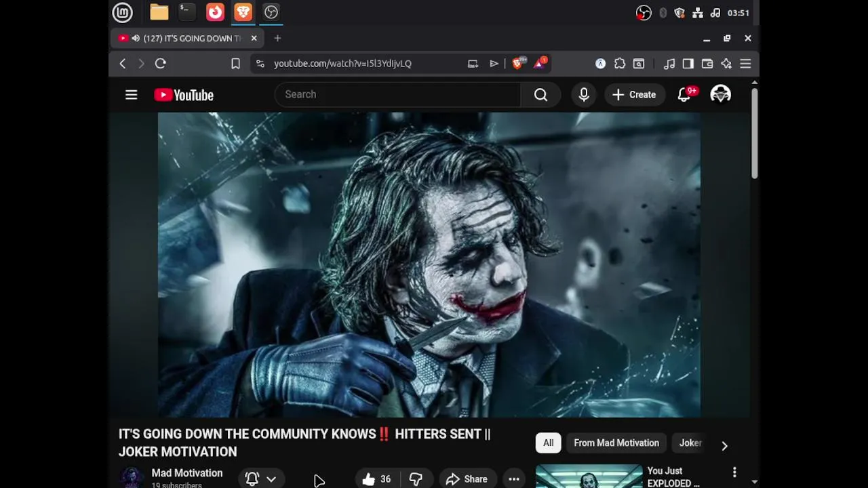This screenshot has height=488, width=868.
Task: Mute the tab using the speaker icon
Action: 136,39
